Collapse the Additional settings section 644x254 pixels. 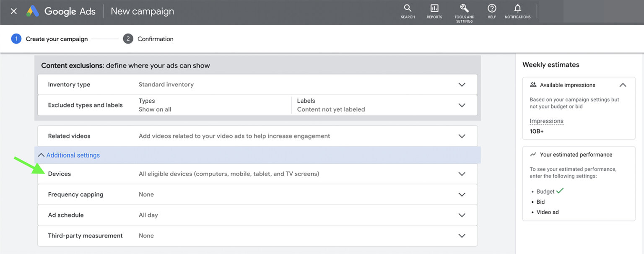click(68, 155)
